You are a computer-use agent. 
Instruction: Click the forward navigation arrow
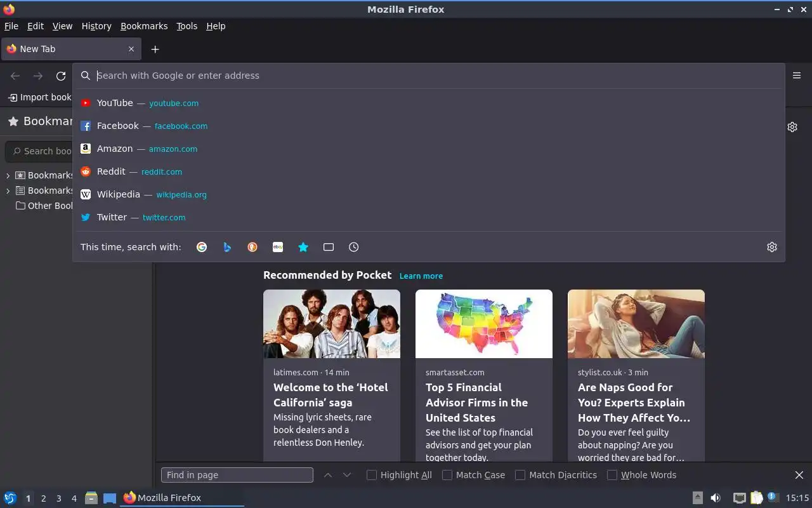(38, 76)
